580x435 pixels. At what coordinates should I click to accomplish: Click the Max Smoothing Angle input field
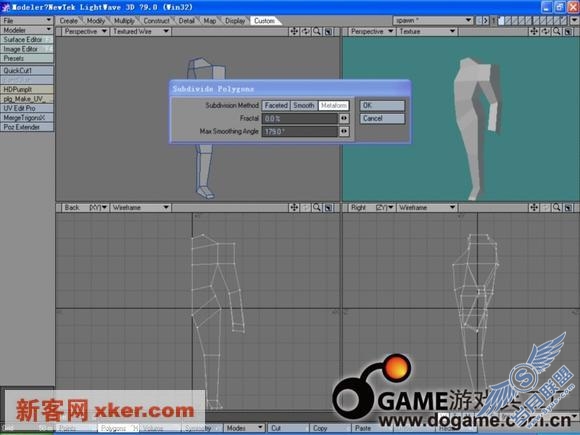[300, 131]
